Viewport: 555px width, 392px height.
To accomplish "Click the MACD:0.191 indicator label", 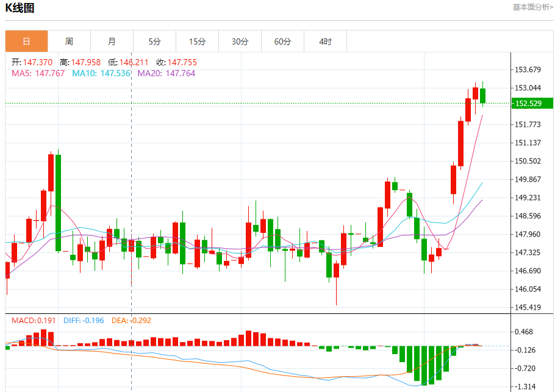I will pos(34,321).
